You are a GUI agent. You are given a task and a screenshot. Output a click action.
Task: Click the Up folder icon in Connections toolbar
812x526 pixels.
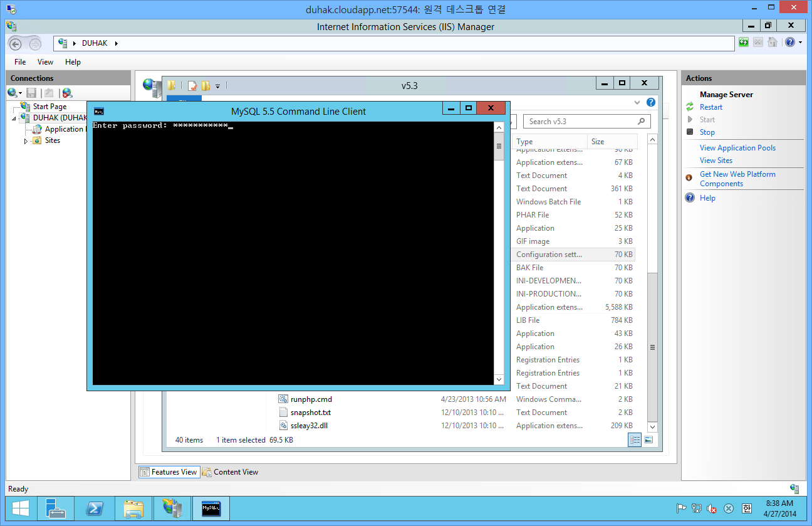(x=49, y=93)
